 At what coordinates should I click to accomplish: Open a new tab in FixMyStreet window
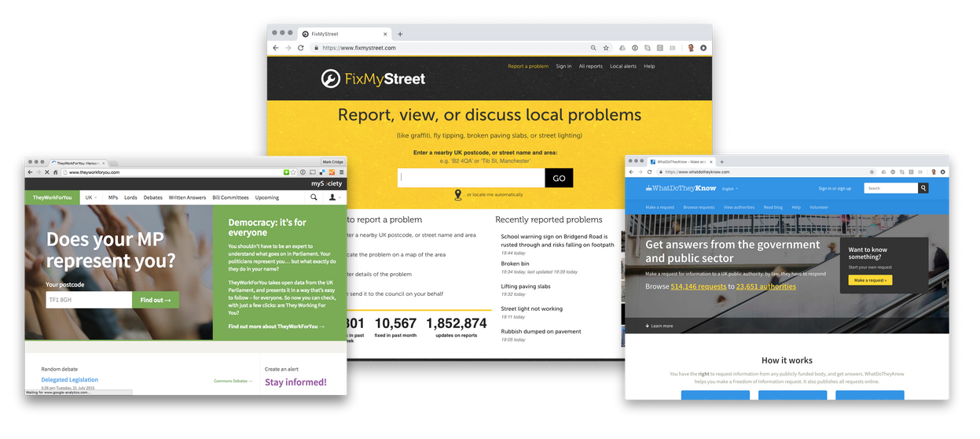(x=400, y=34)
